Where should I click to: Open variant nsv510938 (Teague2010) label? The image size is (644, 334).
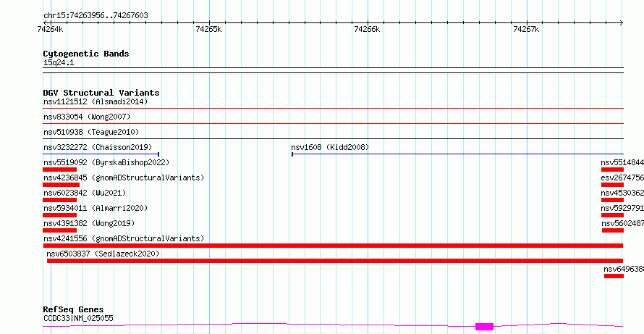coord(91,132)
